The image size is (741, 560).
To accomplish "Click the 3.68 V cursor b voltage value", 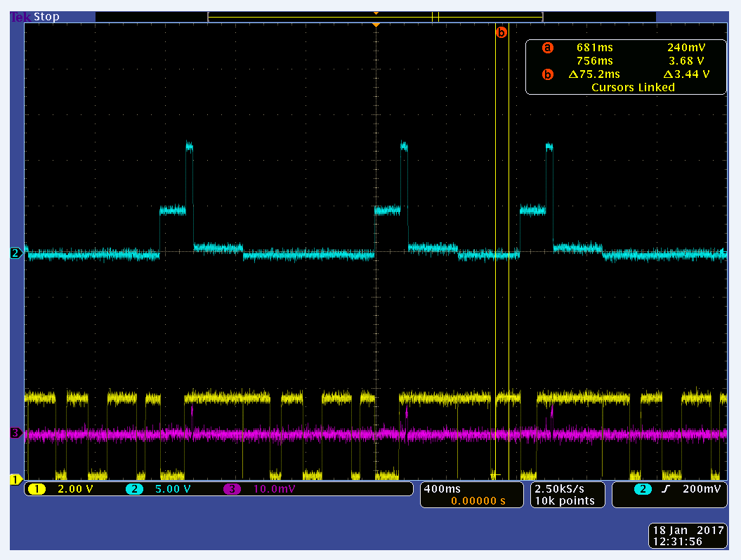I will click(x=686, y=61).
